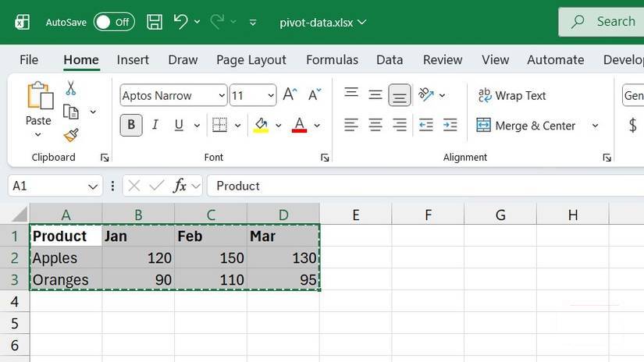The height and width of the screenshot is (362, 644).
Task: Open the font size 11 dropdown
Action: click(271, 96)
